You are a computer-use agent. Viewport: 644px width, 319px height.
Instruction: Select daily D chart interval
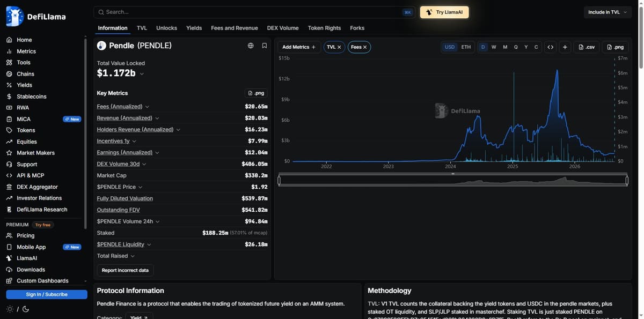point(483,47)
